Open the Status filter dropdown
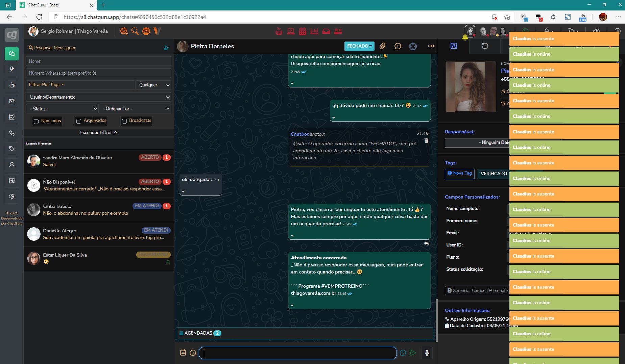The height and width of the screenshot is (364, 625). [62, 109]
